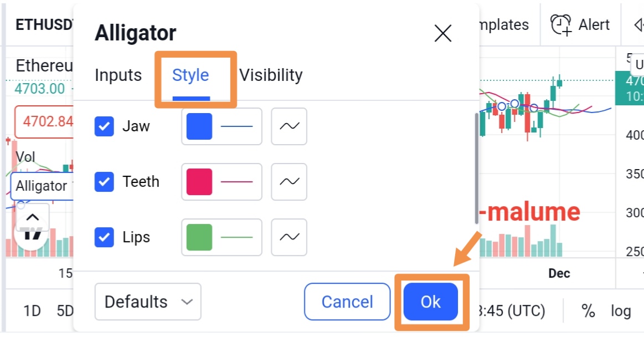Collapse indicator legend with up chevron
644x337 pixels.
(x=33, y=217)
